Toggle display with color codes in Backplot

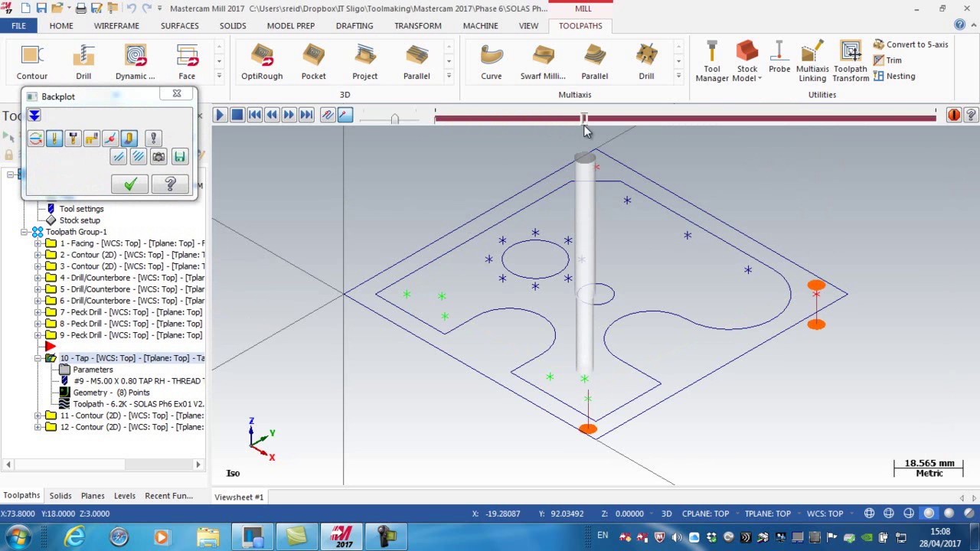[35, 139]
